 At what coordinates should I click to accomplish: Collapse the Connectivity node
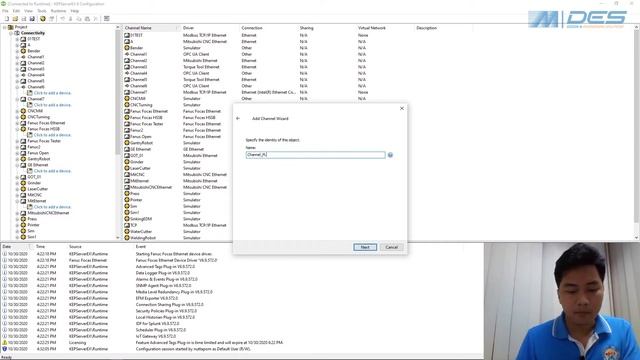tap(11, 33)
